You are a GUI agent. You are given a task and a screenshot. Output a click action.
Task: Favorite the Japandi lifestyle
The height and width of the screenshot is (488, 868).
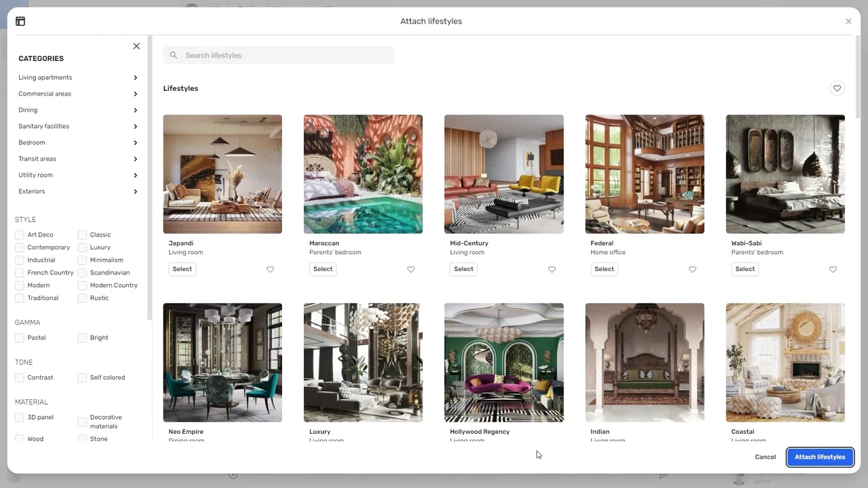(270, 269)
